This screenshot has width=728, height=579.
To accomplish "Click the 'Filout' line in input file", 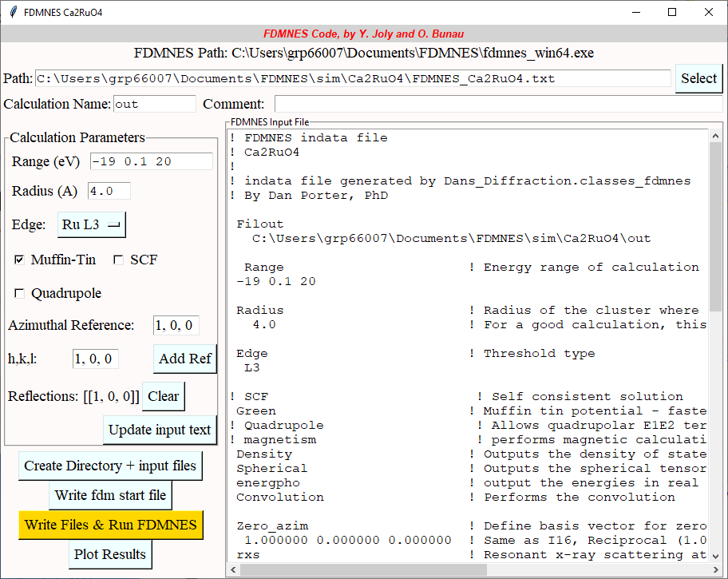I will [259, 224].
